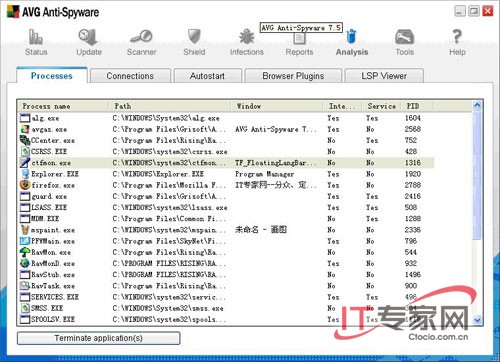This screenshot has height=362, width=500.
Task: Select the firefox.exe process row
Action: [x=226, y=185]
